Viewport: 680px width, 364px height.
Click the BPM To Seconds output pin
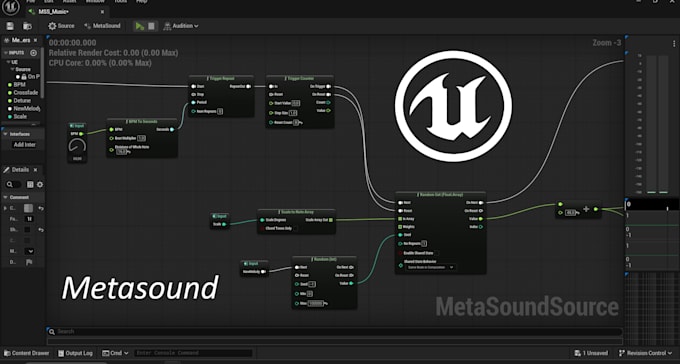pyautogui.click(x=172, y=129)
